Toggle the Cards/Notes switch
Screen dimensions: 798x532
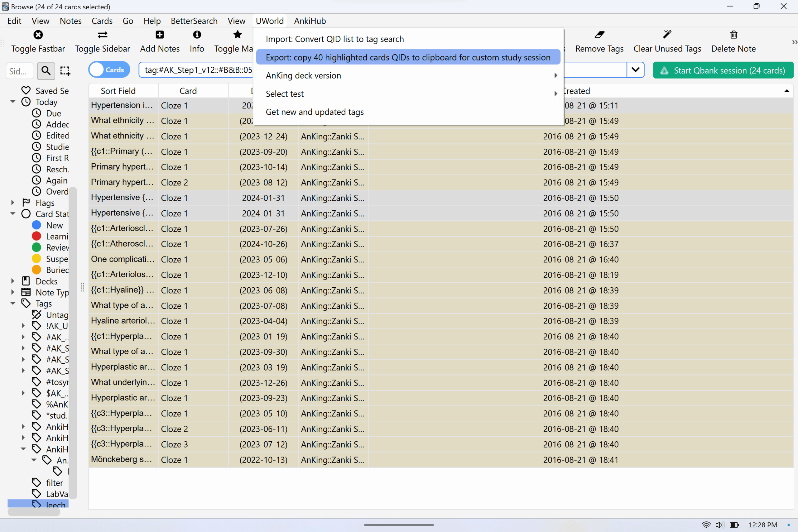click(x=109, y=70)
